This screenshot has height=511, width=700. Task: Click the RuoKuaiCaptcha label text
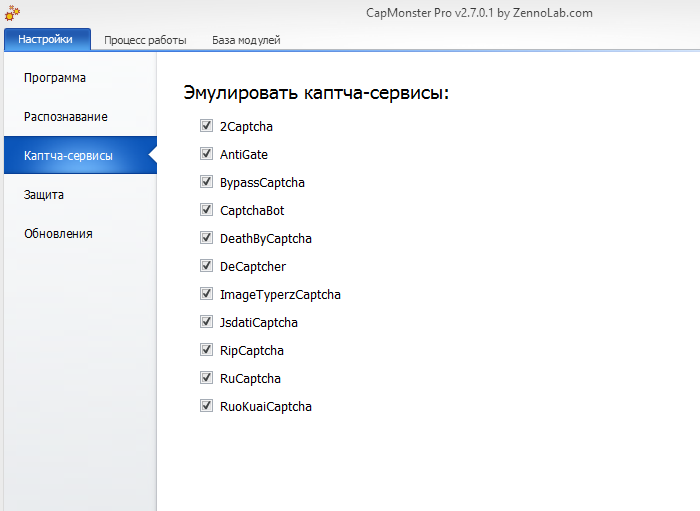coord(266,407)
